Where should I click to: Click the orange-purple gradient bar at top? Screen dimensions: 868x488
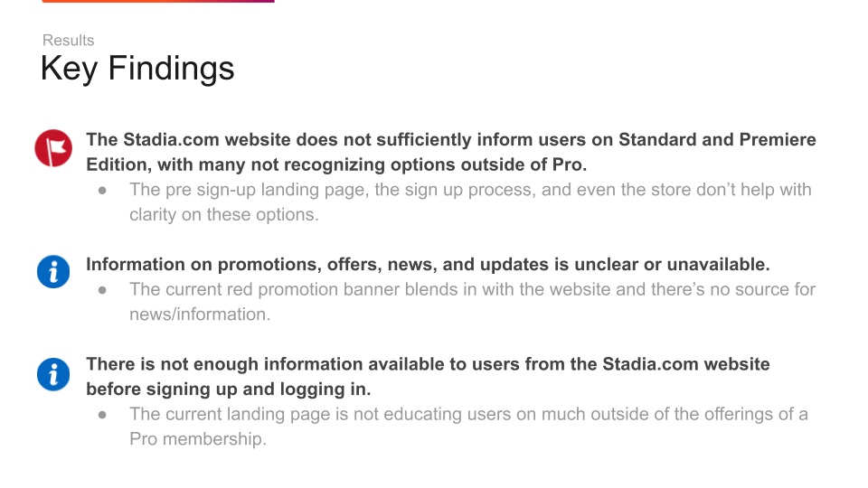coord(158,1)
